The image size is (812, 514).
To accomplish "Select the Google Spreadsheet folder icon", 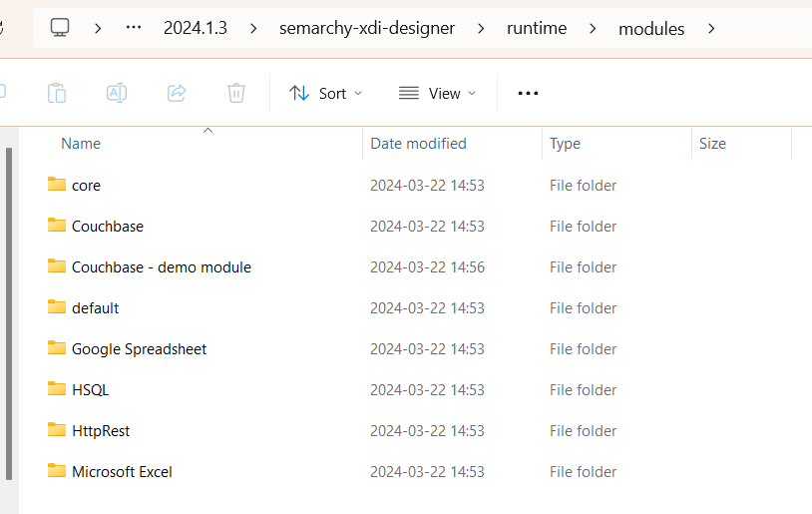I will point(57,347).
